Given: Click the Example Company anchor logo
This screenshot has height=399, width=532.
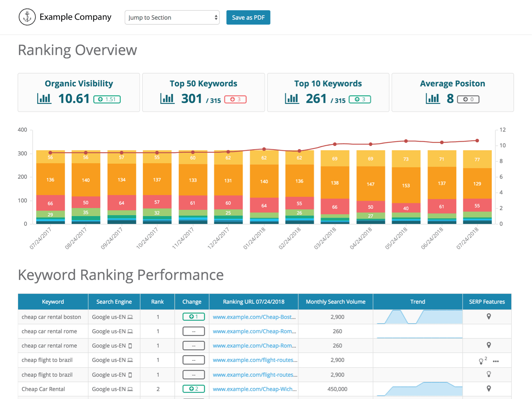Looking at the screenshot, I should (27, 17).
